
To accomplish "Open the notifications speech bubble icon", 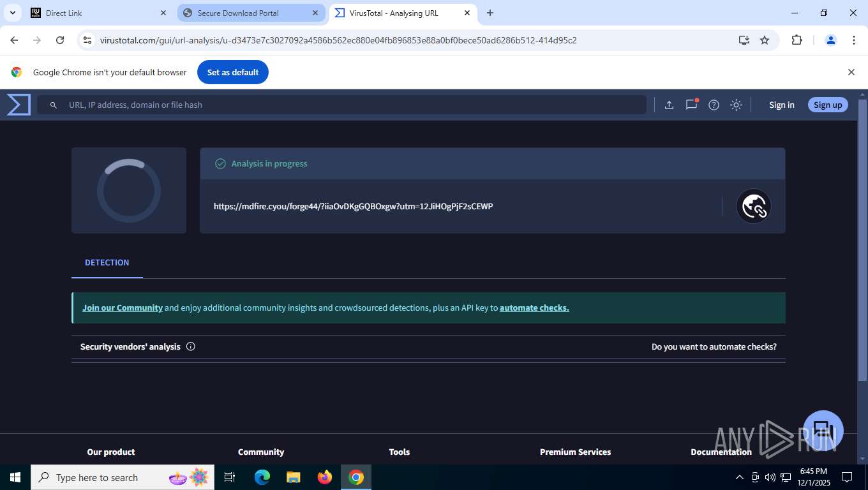I will pos(691,105).
